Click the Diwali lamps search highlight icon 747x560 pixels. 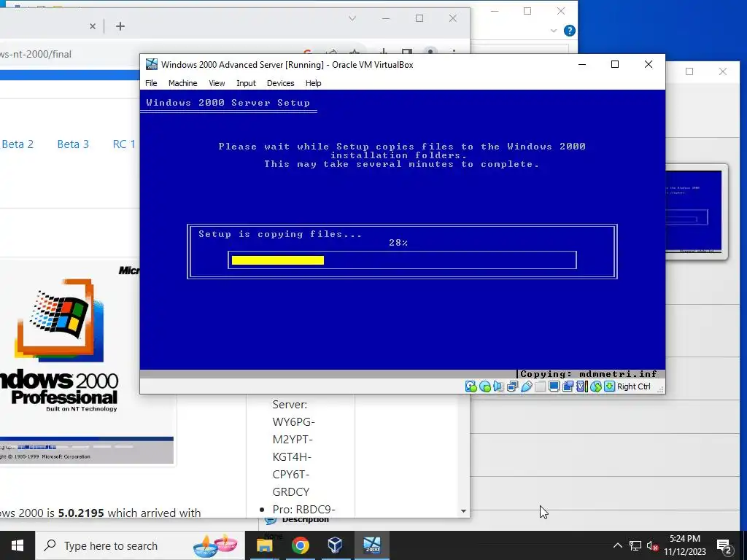[215, 545]
